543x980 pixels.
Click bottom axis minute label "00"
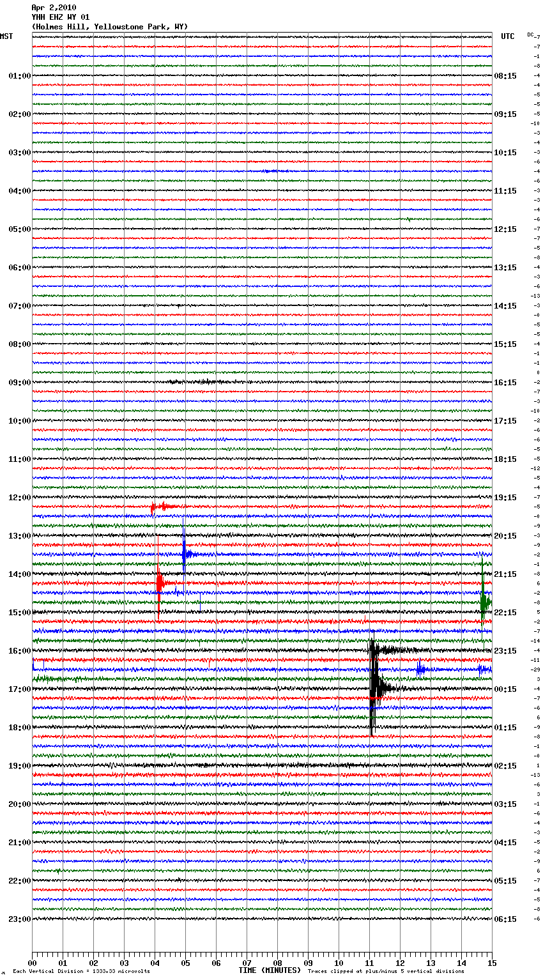(32, 963)
